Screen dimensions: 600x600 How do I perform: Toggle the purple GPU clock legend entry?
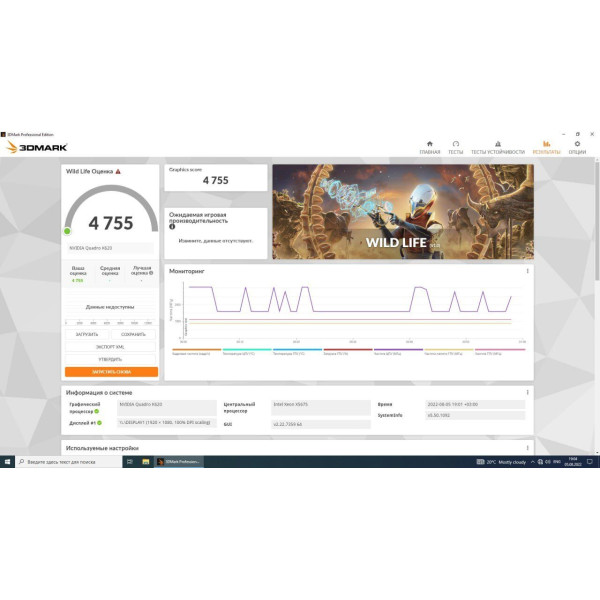tap(398, 352)
